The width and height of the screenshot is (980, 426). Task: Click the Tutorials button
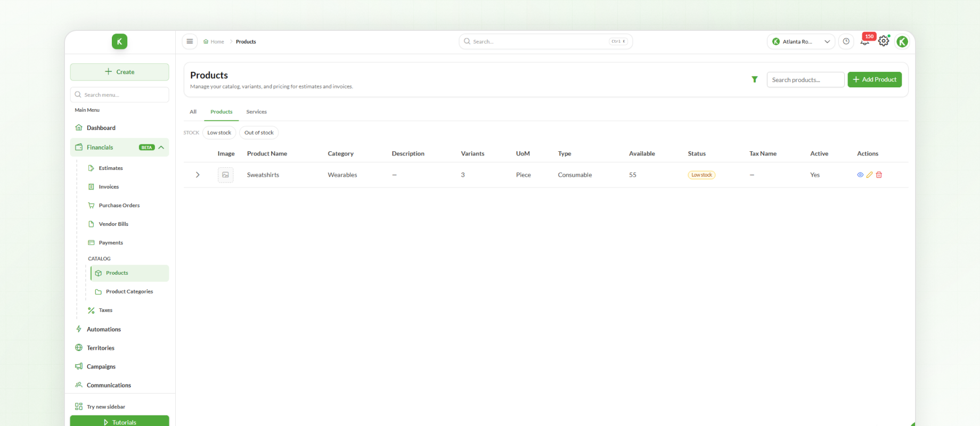(119, 421)
